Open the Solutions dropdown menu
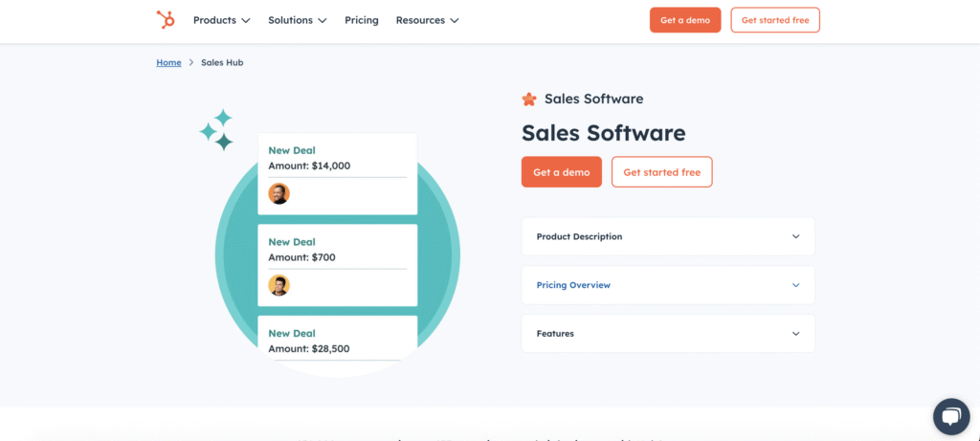The height and width of the screenshot is (441, 980). 298,20
